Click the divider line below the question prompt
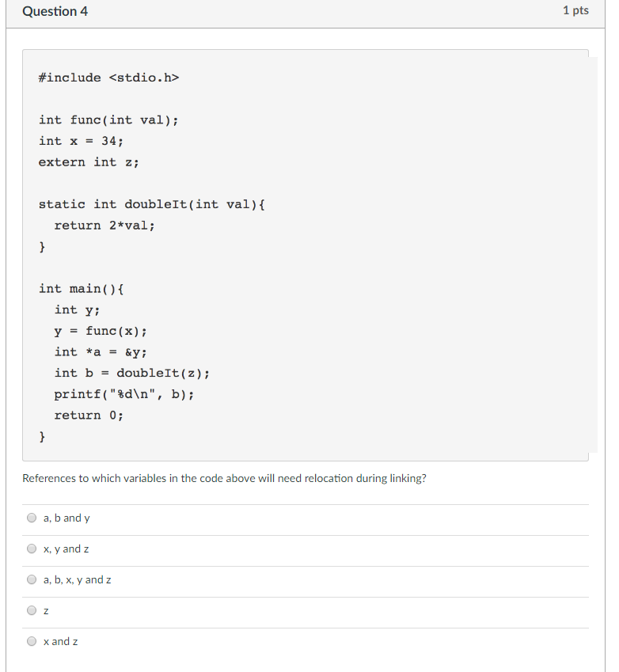 pyautogui.click(x=309, y=501)
